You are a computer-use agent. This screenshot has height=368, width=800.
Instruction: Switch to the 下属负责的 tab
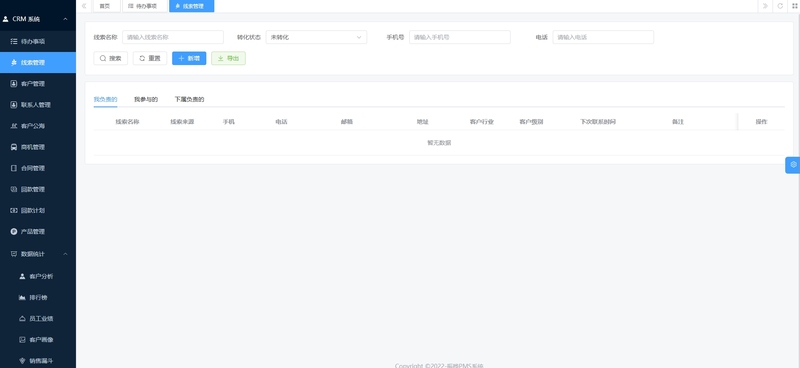click(189, 100)
